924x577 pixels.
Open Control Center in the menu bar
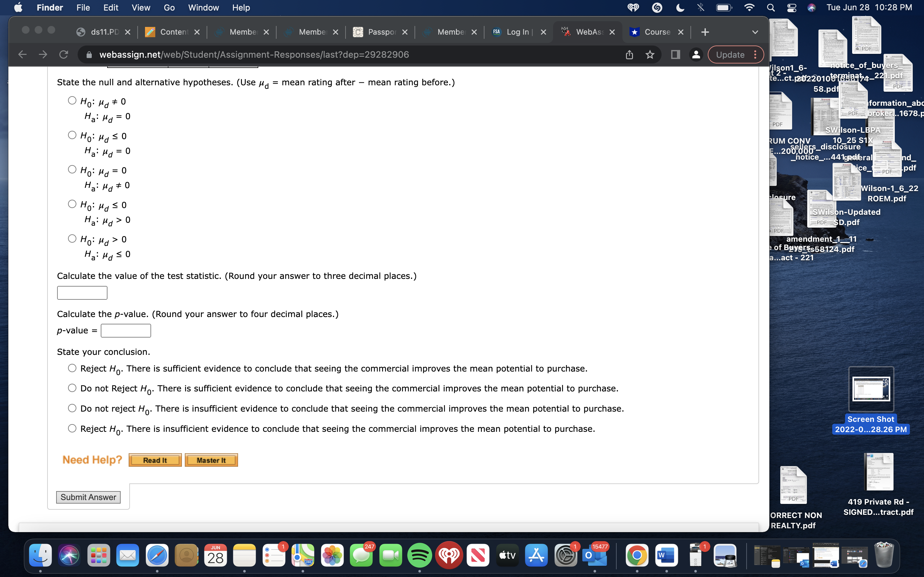[791, 8]
